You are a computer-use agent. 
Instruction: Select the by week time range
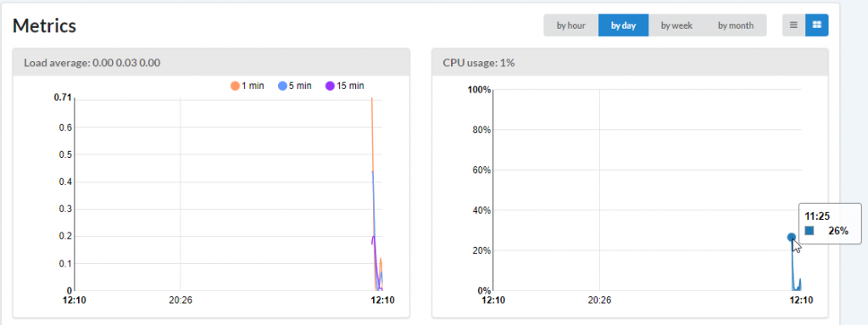676,25
